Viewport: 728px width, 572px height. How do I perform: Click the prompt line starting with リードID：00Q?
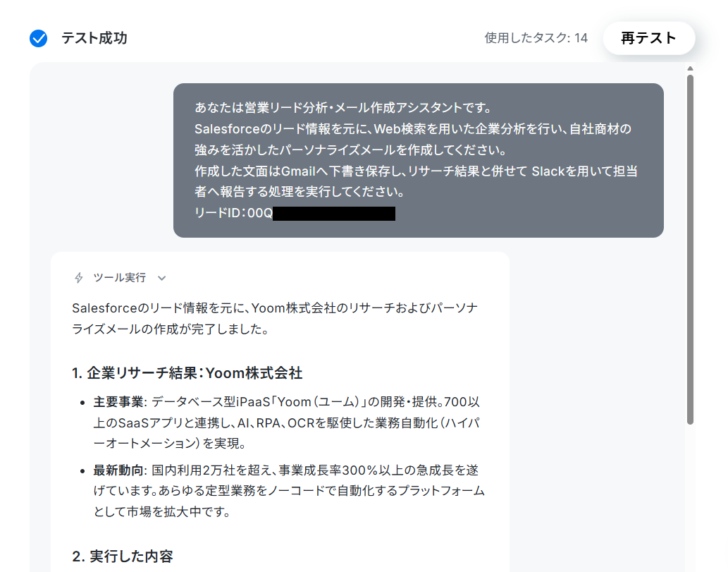(295, 213)
